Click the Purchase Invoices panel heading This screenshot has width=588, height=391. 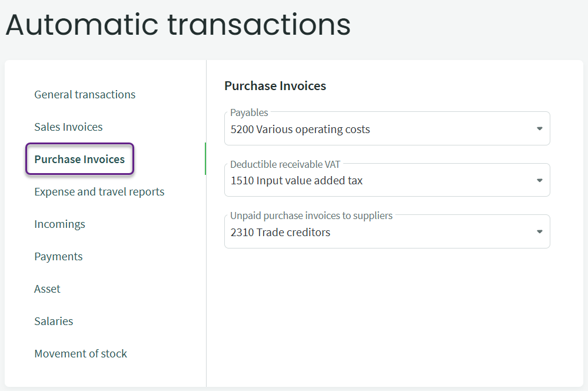coord(275,86)
